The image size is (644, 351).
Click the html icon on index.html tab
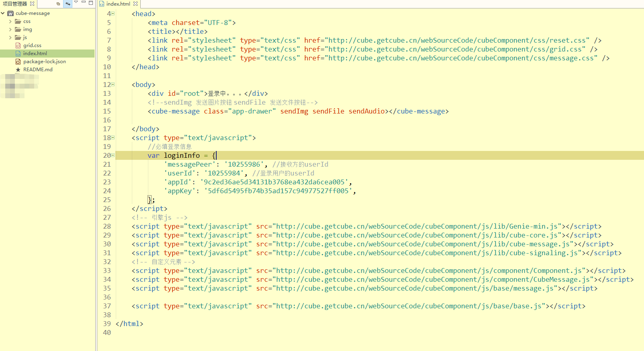[x=102, y=4]
